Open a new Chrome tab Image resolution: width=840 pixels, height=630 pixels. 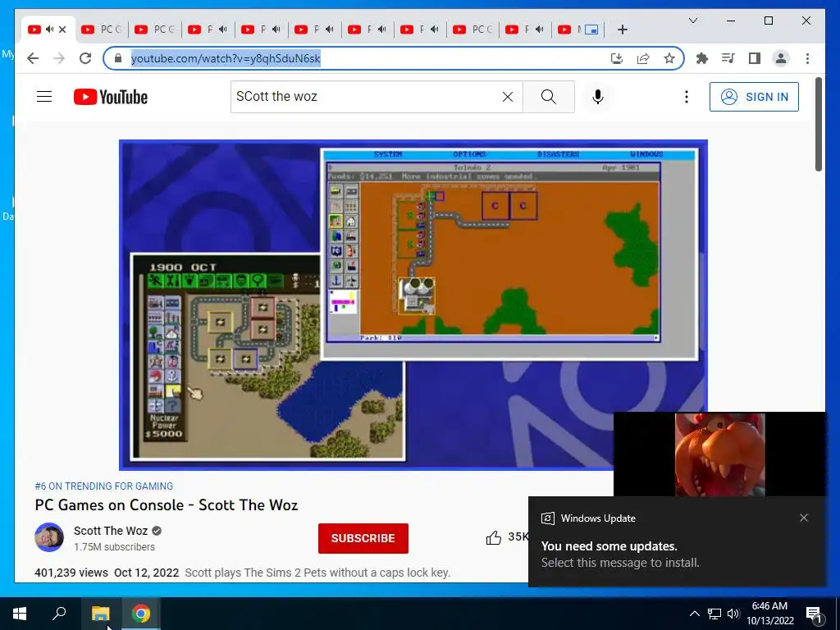pos(622,30)
